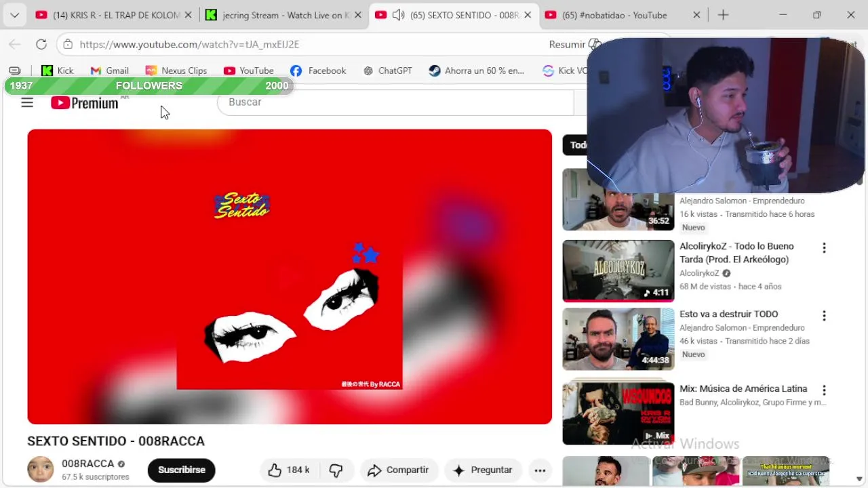Close the jecring Stream tab
Image resolution: width=868 pixels, height=488 pixels.
[357, 15]
